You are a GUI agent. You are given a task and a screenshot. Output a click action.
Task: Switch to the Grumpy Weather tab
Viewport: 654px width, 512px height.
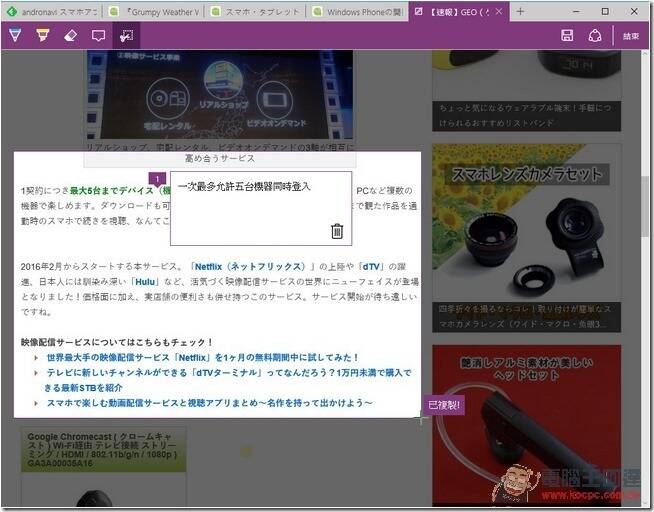[153, 12]
